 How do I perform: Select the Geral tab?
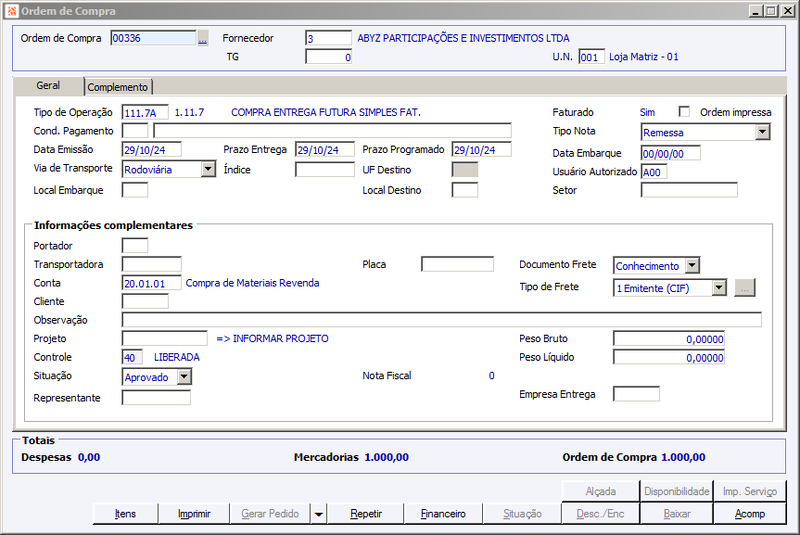pos(48,86)
